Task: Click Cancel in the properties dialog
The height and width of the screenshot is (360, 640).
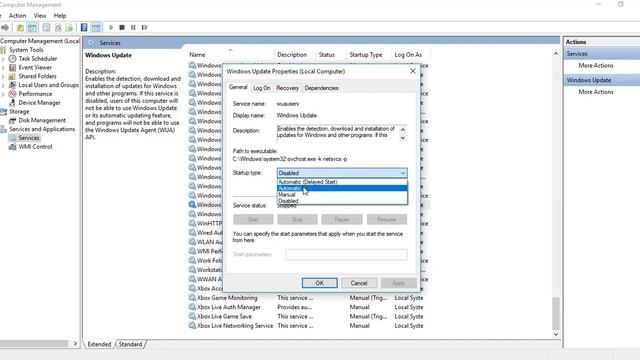Action: (359, 283)
